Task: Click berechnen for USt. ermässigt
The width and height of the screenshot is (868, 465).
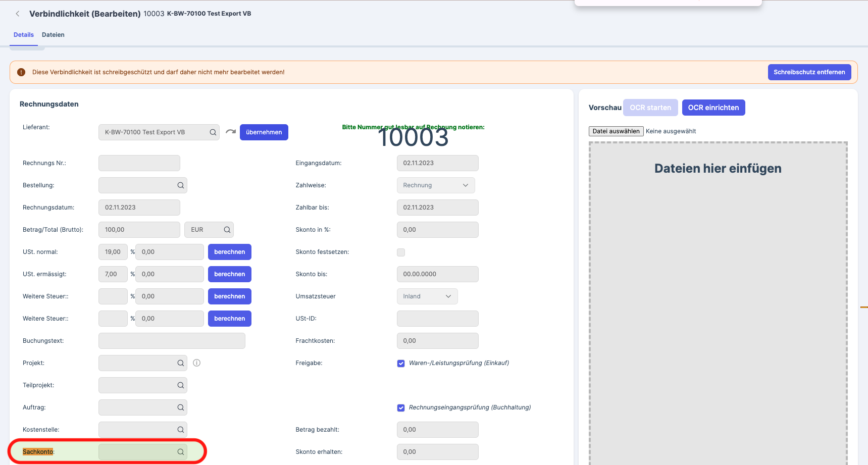Action: point(230,274)
